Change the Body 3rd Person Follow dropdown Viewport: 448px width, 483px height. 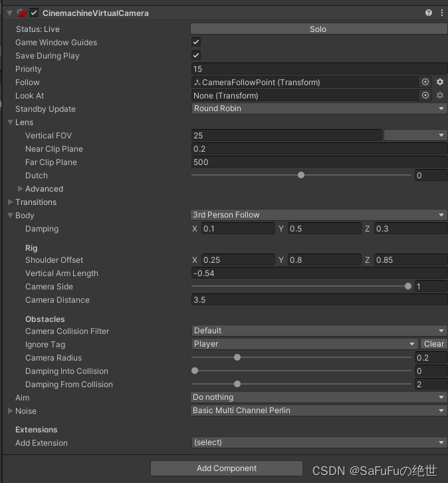[319, 215]
